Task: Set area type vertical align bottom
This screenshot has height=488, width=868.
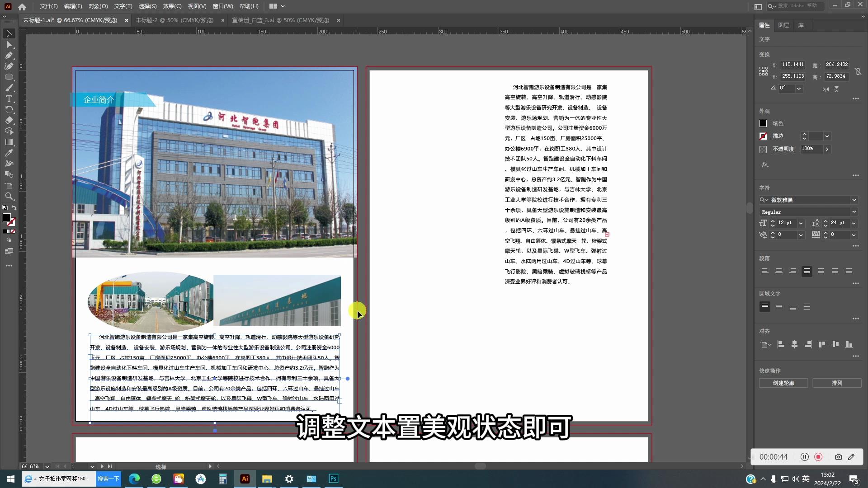Action: coord(793,307)
